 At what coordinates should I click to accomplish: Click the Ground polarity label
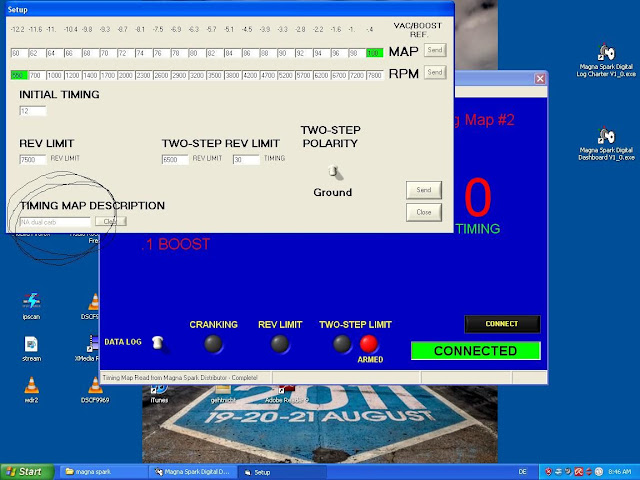[333, 192]
